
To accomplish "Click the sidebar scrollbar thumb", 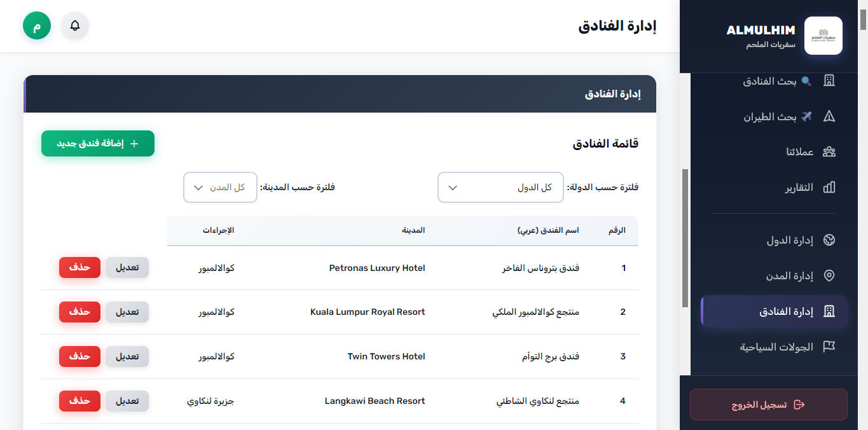I will [x=685, y=238].
